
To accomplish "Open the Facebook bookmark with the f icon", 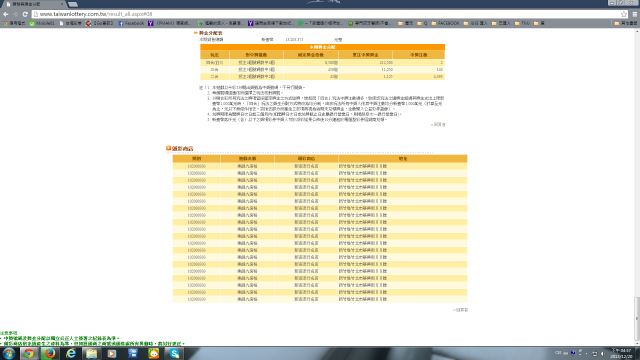I will point(131,23).
